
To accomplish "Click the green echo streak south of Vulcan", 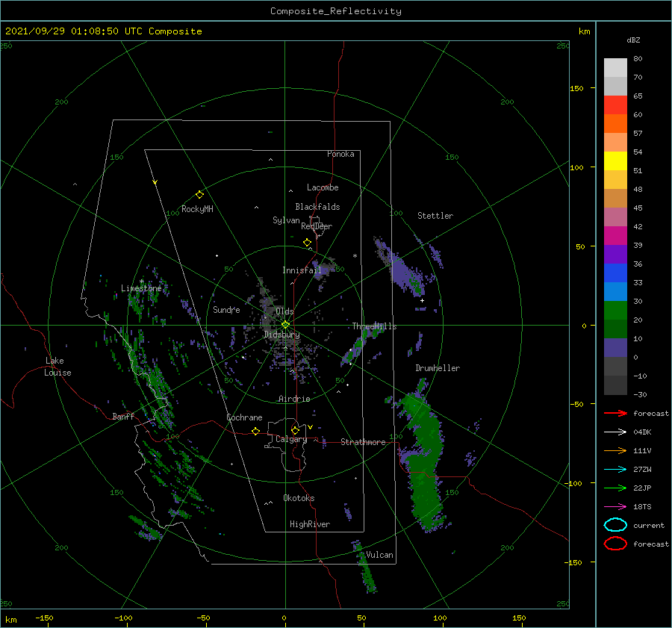I will tap(365, 568).
